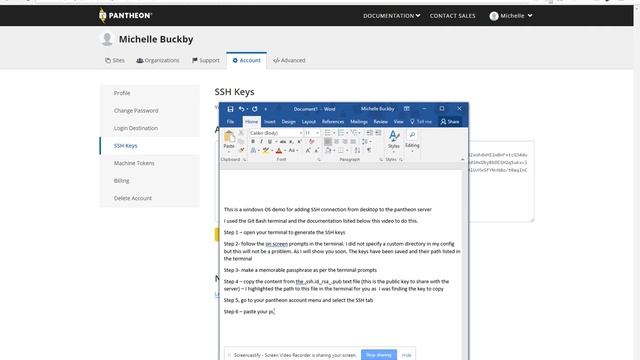Open the File tab in Word
640x360 pixels.
230,122
